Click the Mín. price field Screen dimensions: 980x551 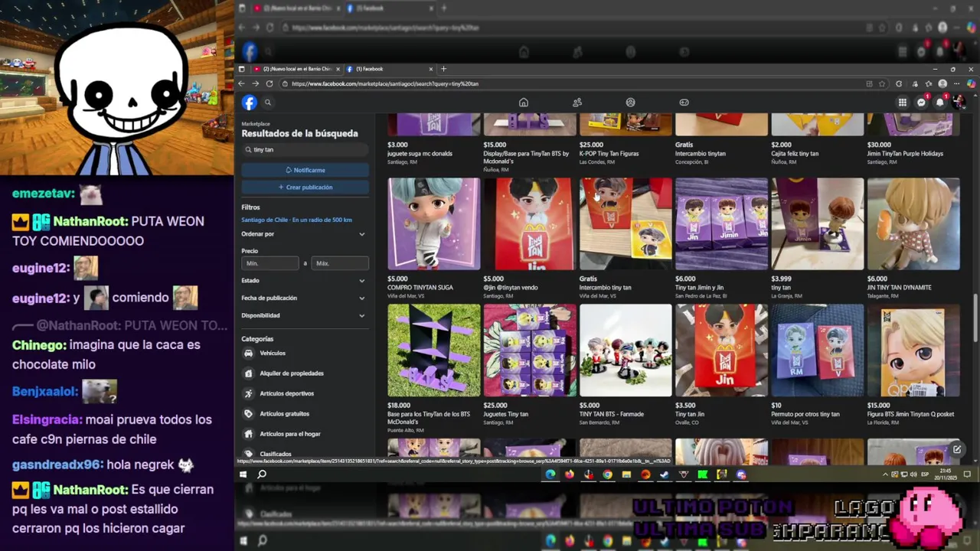(x=269, y=263)
